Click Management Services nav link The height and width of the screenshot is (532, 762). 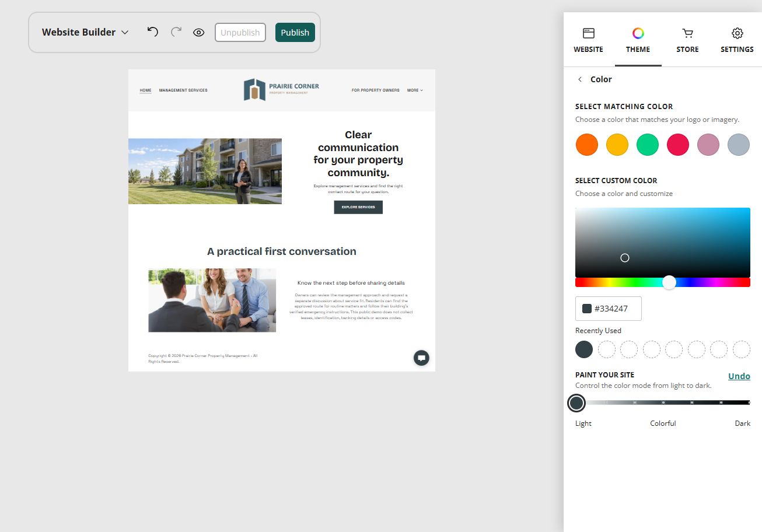point(183,90)
